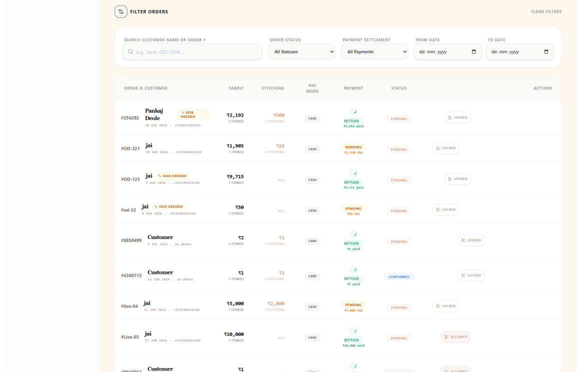Click the Fabric column header

click(x=236, y=88)
